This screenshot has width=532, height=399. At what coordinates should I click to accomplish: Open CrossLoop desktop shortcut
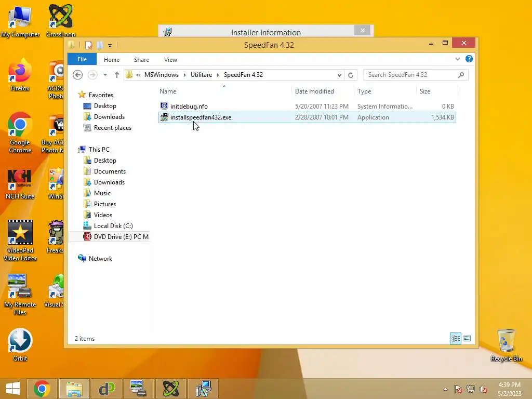[60, 21]
